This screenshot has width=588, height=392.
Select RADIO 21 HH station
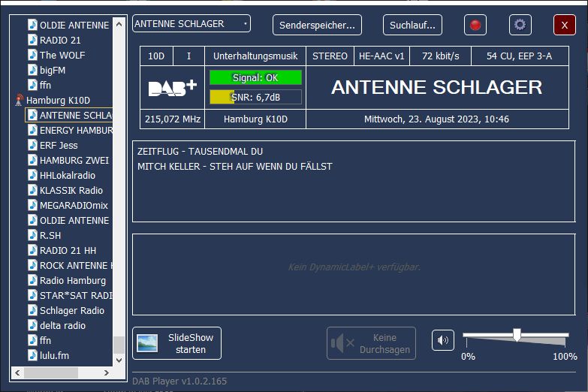[x=68, y=250]
